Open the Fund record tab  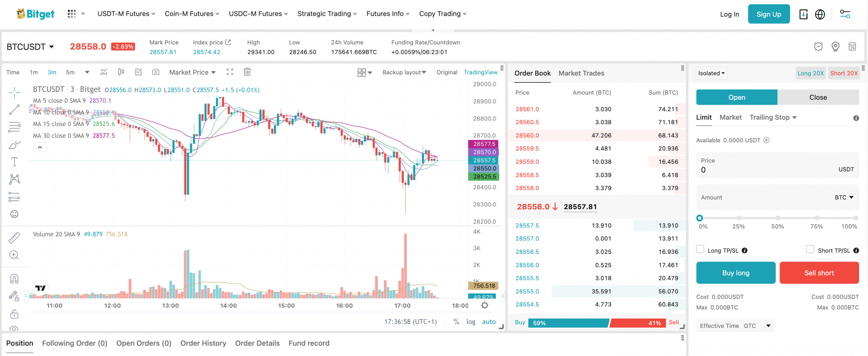(309, 343)
